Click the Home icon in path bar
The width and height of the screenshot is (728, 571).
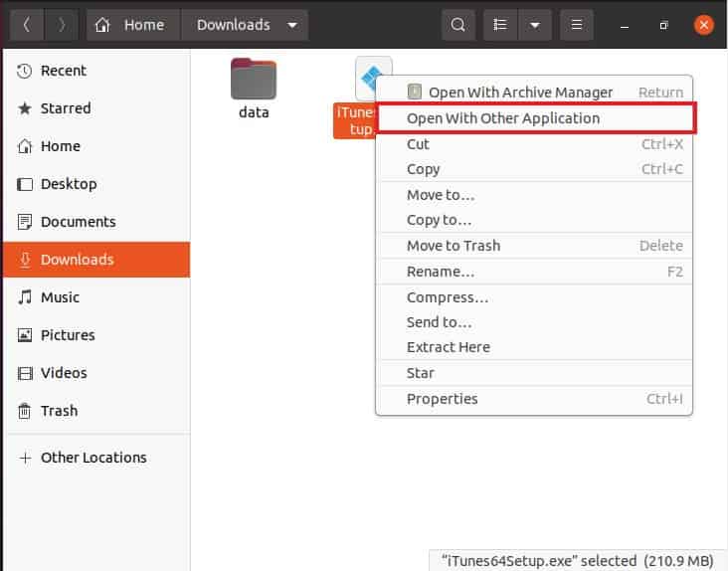click(102, 25)
